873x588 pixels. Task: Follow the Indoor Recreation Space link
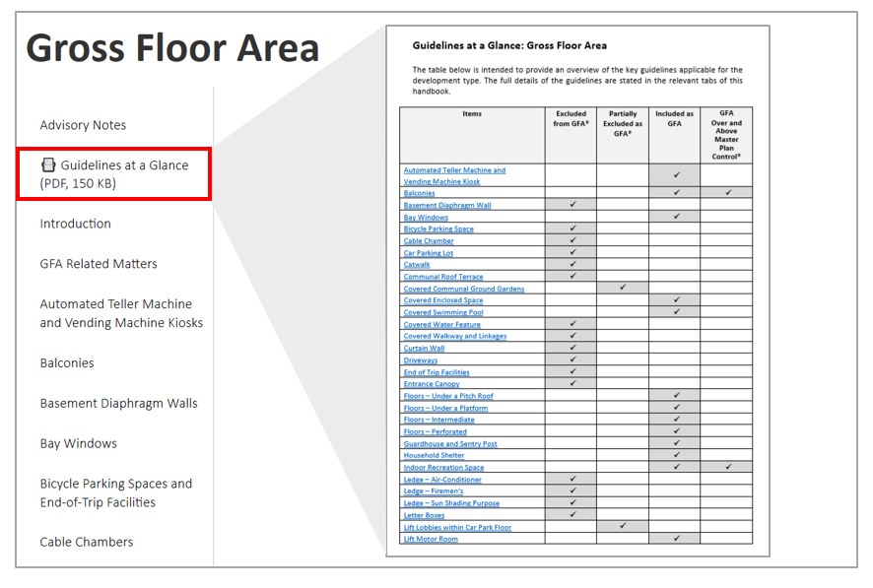[x=443, y=467]
